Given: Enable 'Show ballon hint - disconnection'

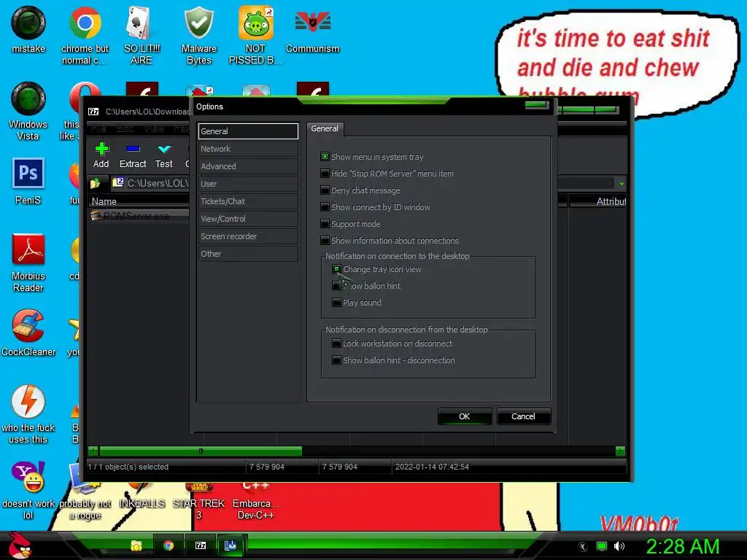Looking at the screenshot, I should click(336, 360).
